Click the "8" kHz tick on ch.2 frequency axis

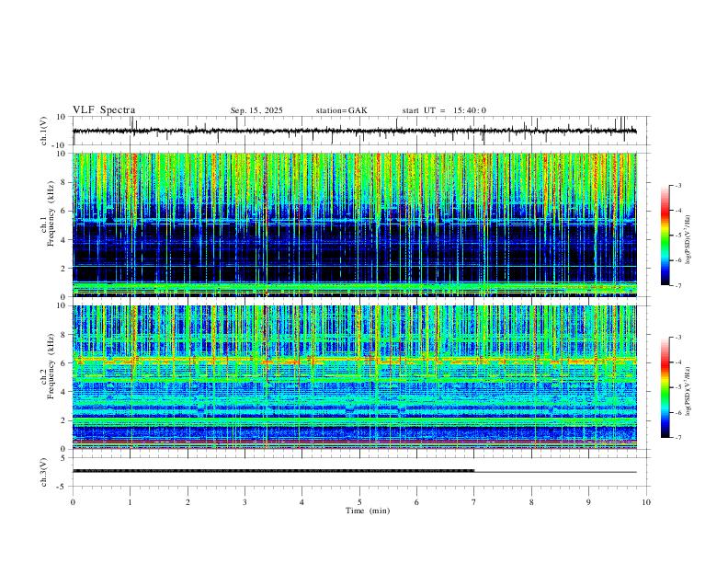click(x=64, y=335)
